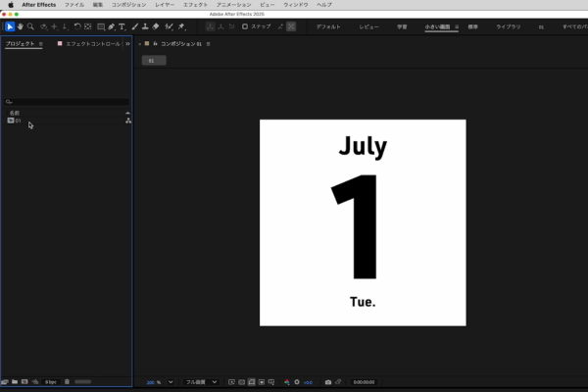This screenshot has height=392, width=588.
Task: Create a new folder in project panel
Action: pos(15,382)
